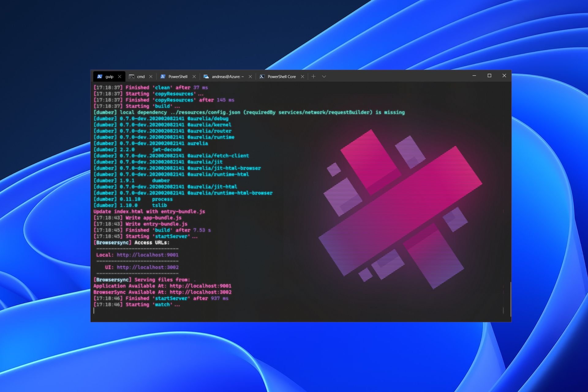Maximize the terminal window
This screenshot has width=588, height=392.
point(489,76)
